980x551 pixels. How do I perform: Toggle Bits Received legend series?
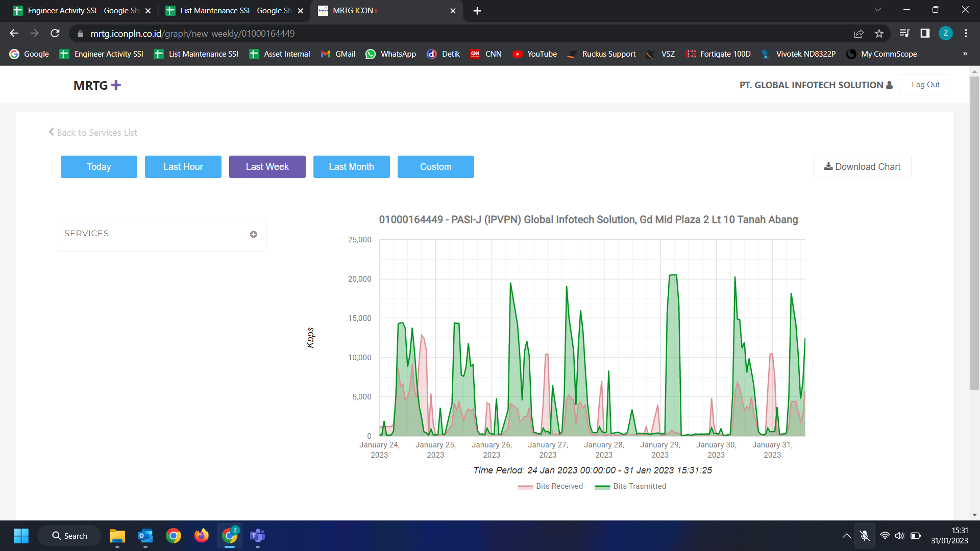point(550,486)
